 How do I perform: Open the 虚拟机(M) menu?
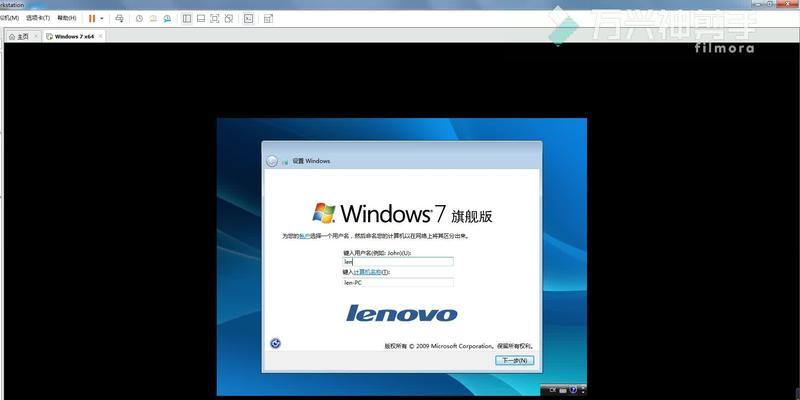(10, 18)
